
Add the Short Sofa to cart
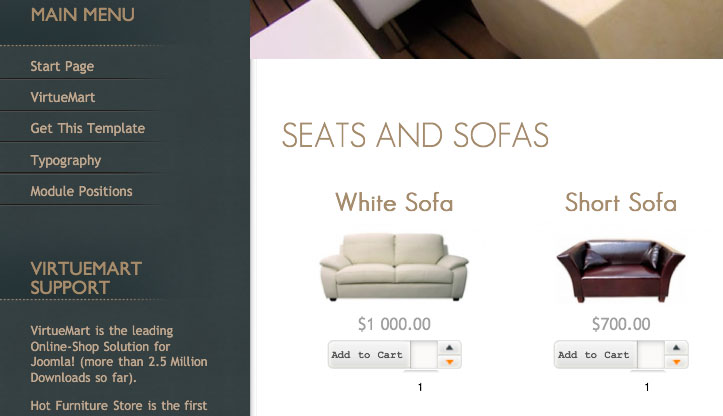tap(594, 355)
